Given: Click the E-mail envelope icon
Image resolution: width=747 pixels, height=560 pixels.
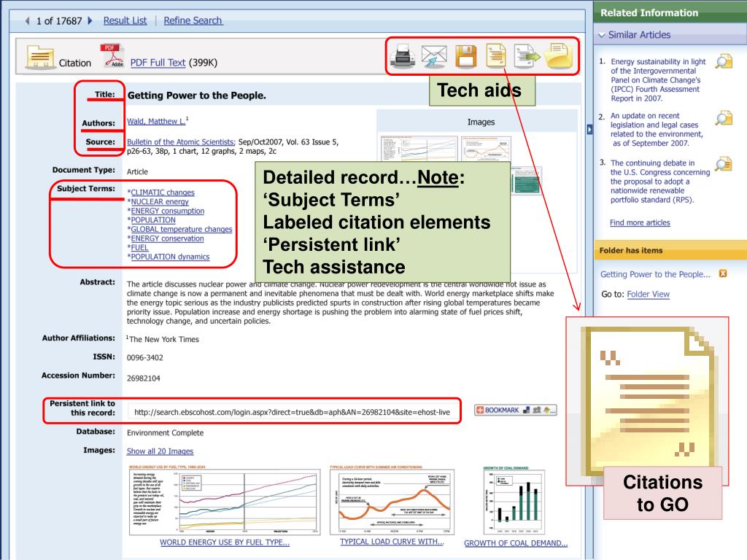Looking at the screenshot, I should pyautogui.click(x=434, y=56).
